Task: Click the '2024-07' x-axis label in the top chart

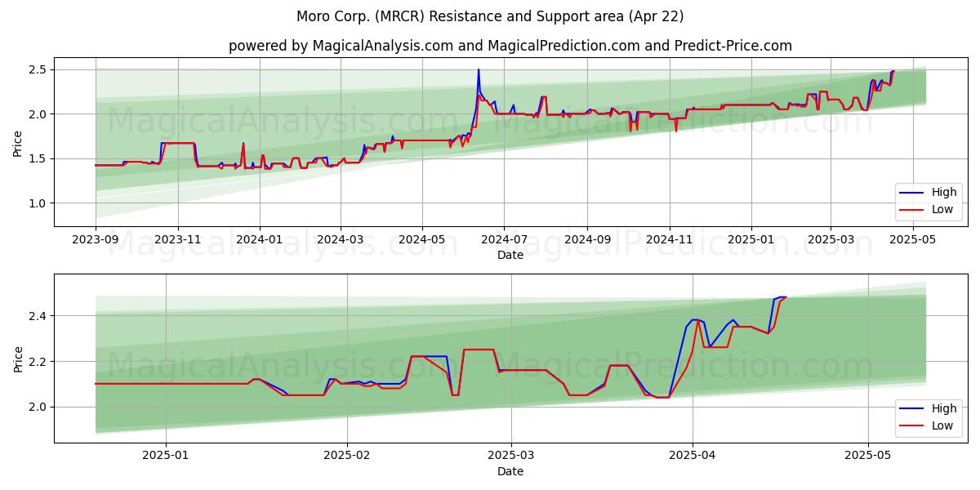Action: 504,240
